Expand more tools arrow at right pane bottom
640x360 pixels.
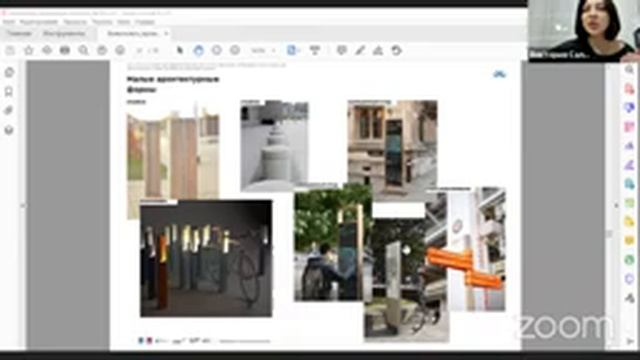pyautogui.click(x=630, y=340)
